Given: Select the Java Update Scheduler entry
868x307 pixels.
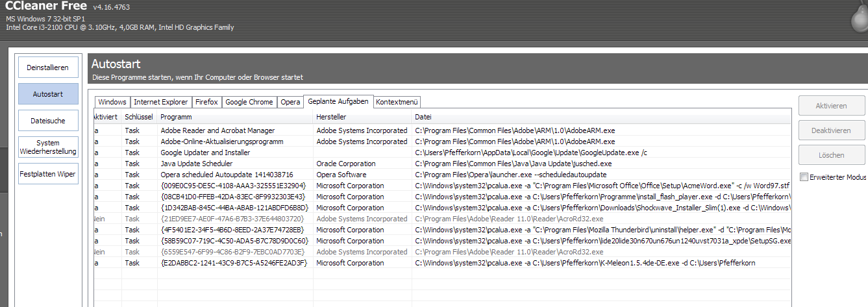Looking at the screenshot, I should pos(442,164).
